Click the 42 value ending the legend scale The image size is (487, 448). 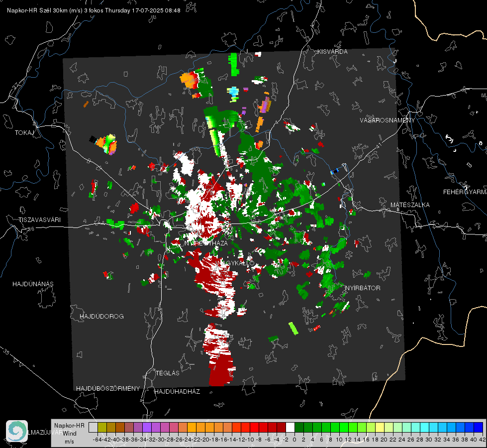(483, 440)
